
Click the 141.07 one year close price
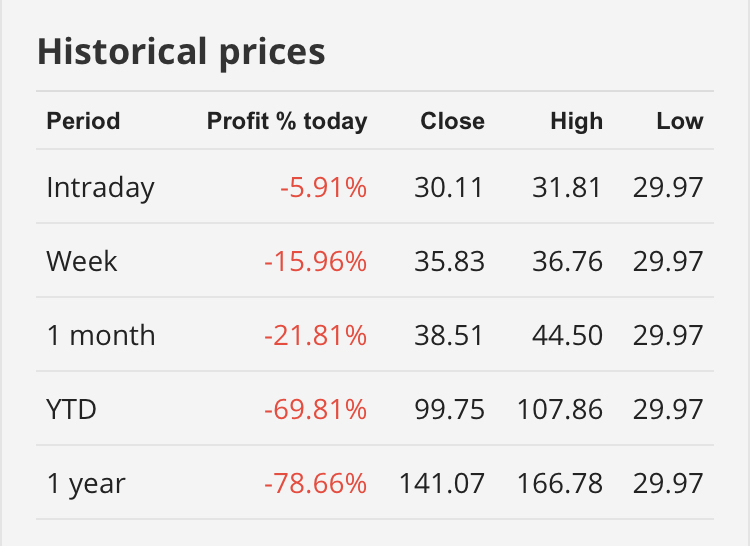tap(442, 483)
